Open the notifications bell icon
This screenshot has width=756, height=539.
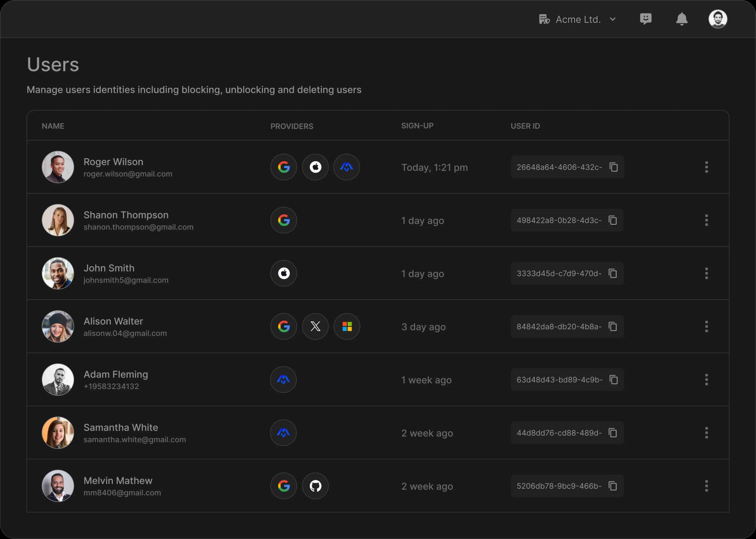coord(682,19)
